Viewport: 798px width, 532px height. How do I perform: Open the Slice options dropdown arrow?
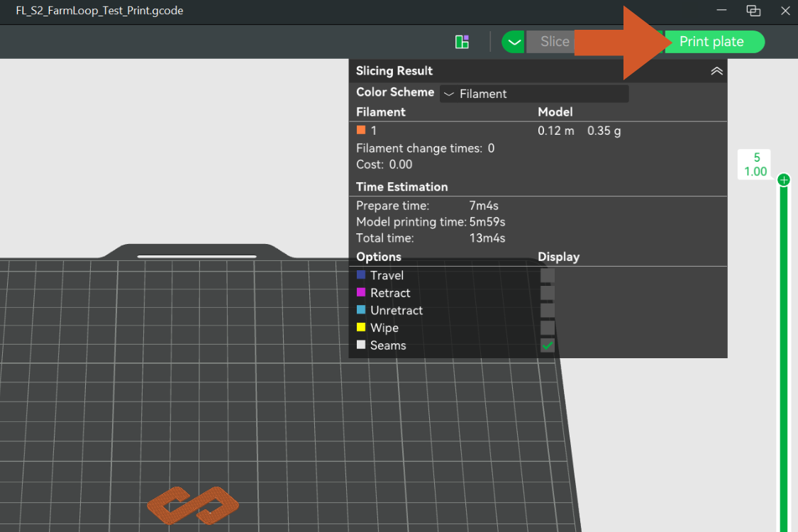[x=514, y=42]
